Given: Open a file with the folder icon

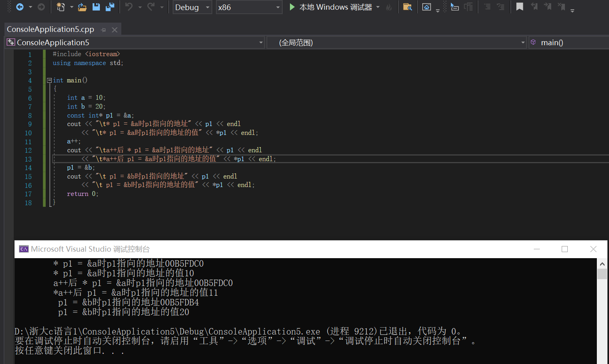Looking at the screenshot, I should click(x=82, y=7).
